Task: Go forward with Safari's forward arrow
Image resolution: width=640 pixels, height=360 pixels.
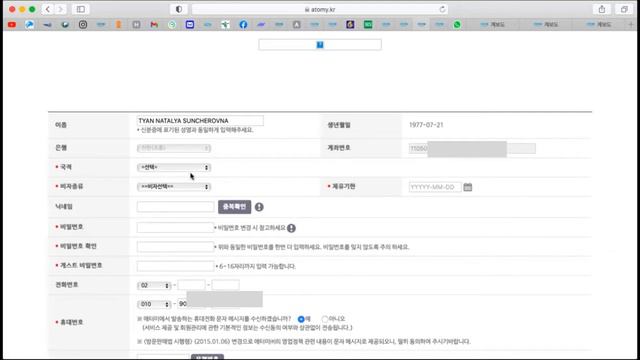Action: point(60,9)
